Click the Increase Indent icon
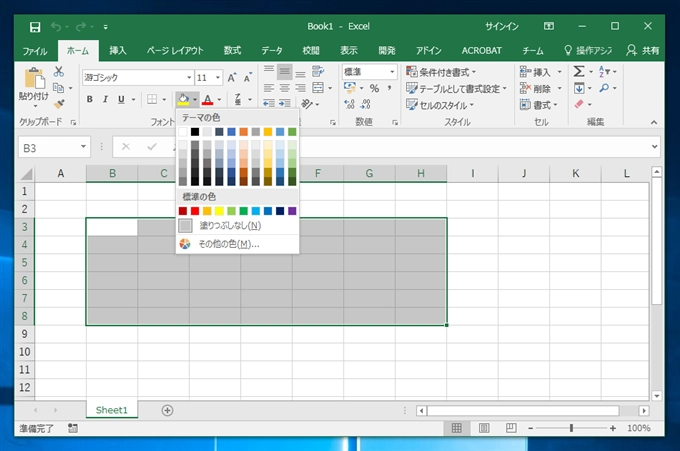The width and height of the screenshot is (680, 451). [x=284, y=103]
